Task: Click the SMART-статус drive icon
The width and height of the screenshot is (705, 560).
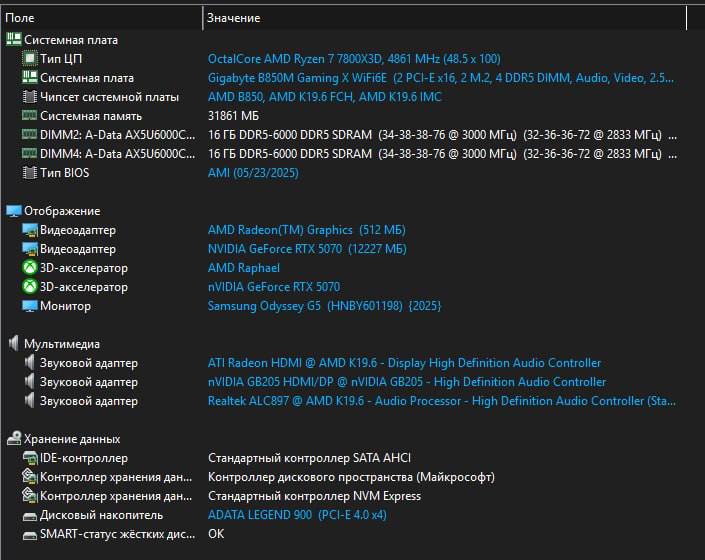Action: 30,535
